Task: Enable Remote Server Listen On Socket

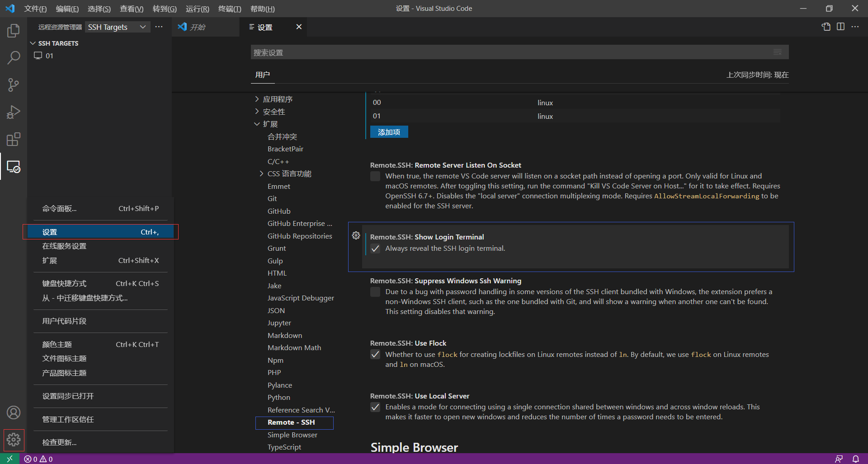Action: pos(375,176)
